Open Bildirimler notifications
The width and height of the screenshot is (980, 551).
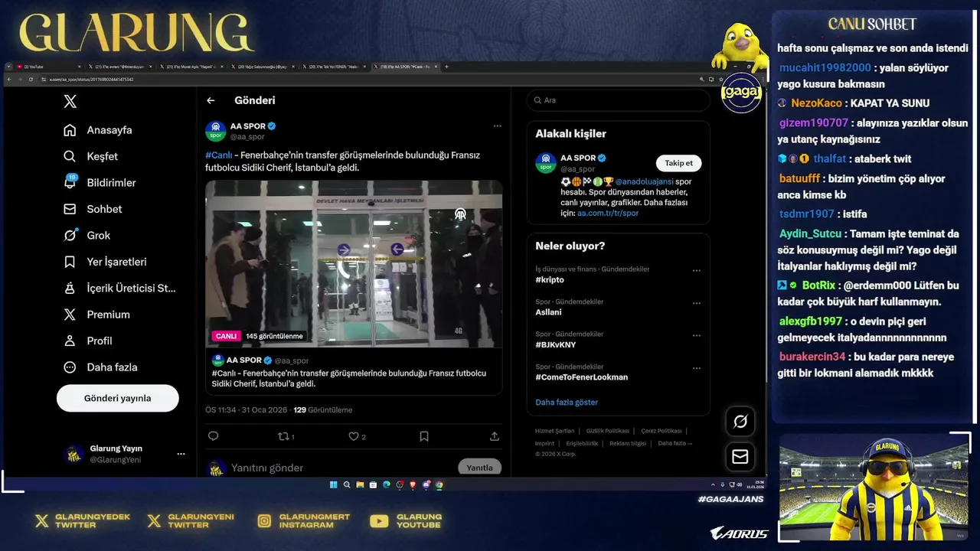[100, 182]
